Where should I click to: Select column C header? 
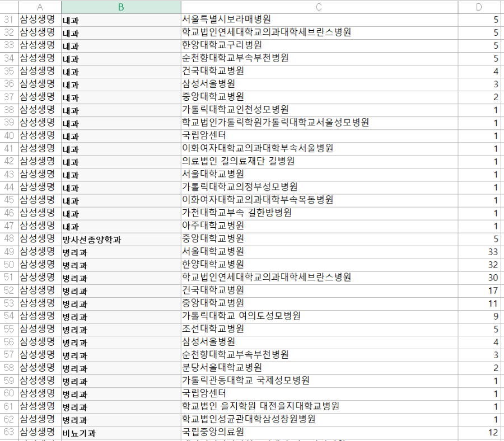(x=319, y=7)
